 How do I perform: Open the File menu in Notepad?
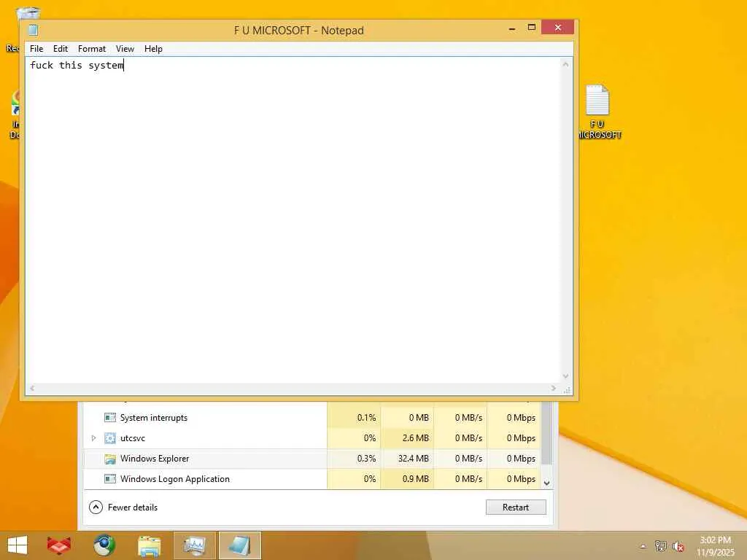36,49
